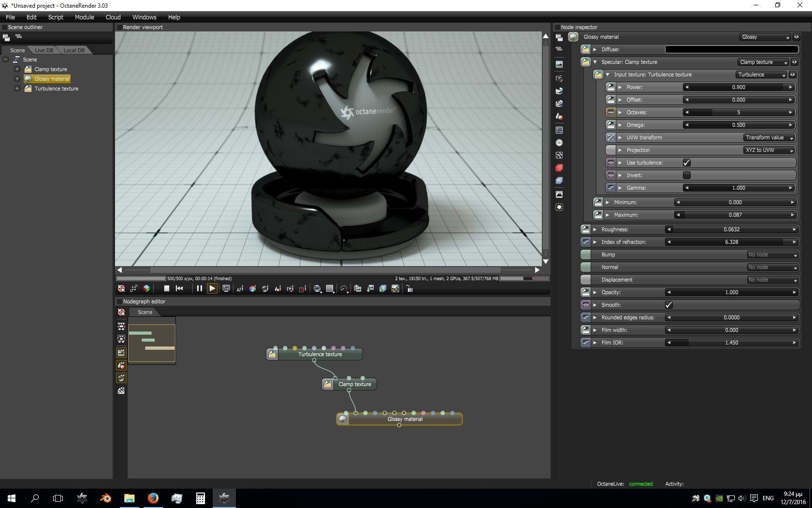Recenter the render viewport view

tap(121, 288)
